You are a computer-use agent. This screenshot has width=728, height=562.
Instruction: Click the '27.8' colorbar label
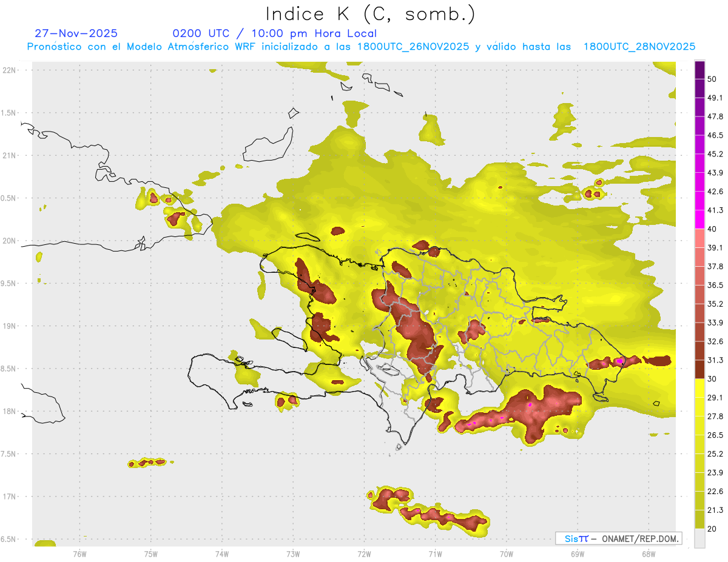715,416
